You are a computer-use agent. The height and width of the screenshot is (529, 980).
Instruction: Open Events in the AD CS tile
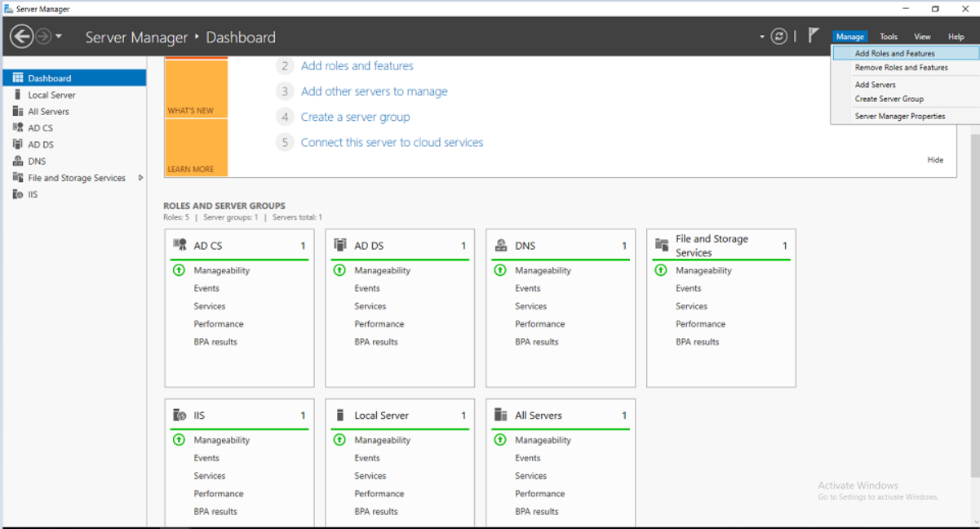[x=206, y=288]
